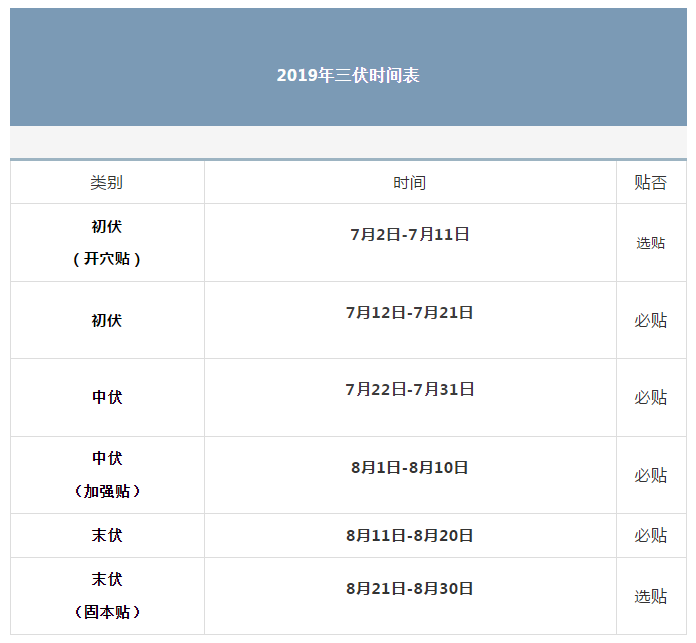Screen dimensions: 696x643
Task: Click 必贴 beside 7月22日-7月31日
Action: (x=650, y=398)
